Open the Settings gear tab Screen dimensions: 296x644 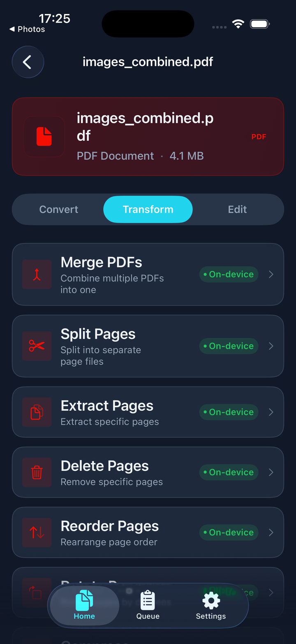211,605
